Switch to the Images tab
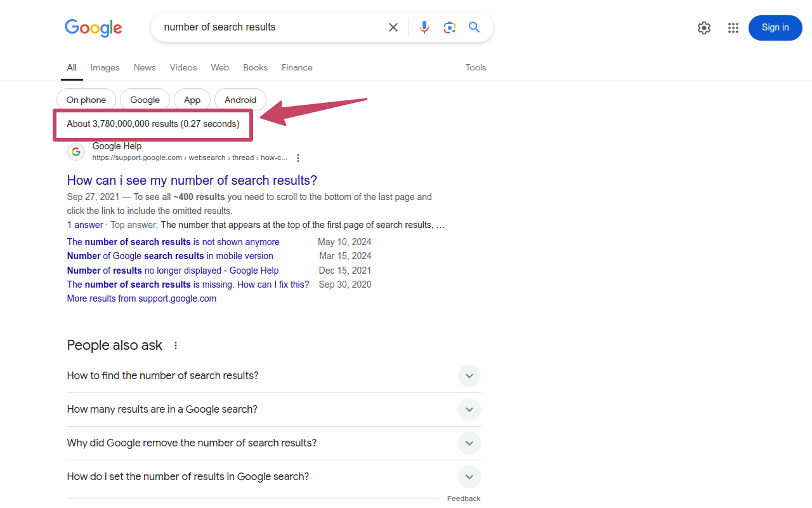 105,67
